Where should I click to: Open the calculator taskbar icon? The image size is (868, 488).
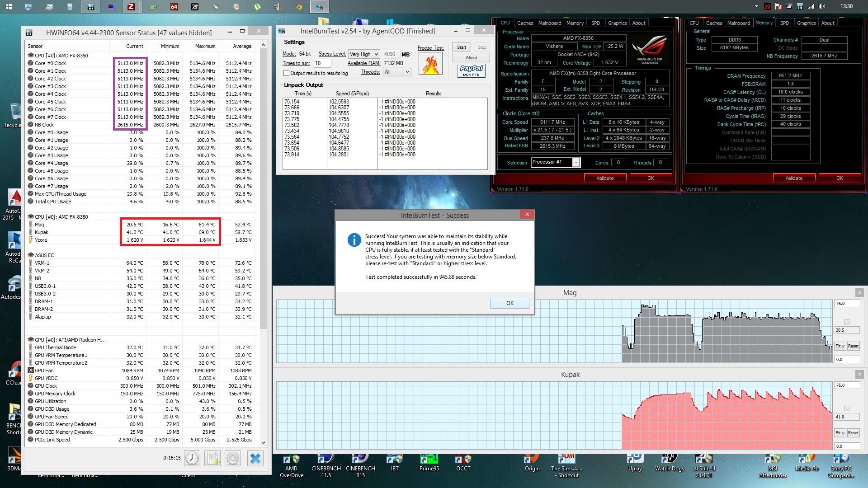[70, 6]
